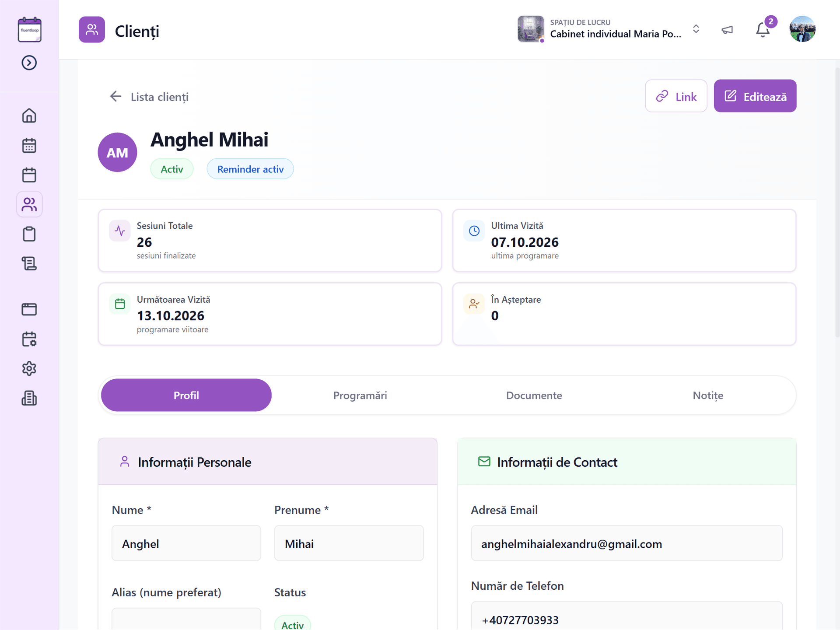Screen dimensions: 840x630
Task: Open the Settings gear in the sidebar
Action: [x=29, y=368]
